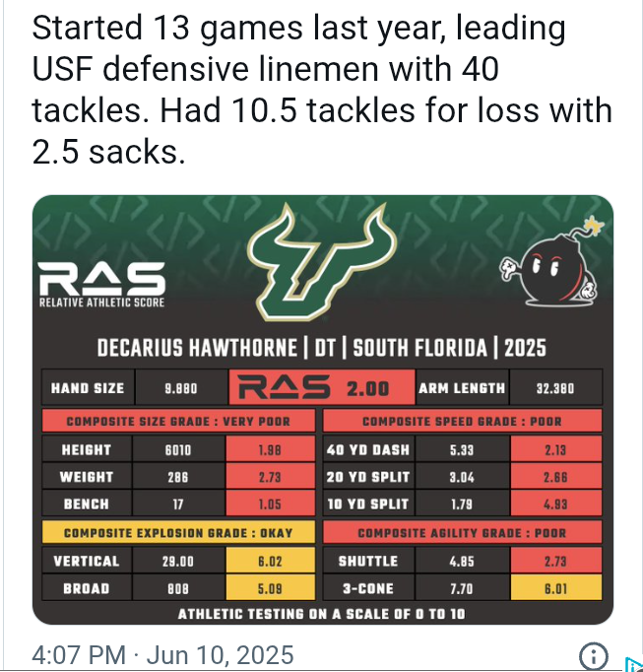Click the USF Bulls logo

[322, 262]
